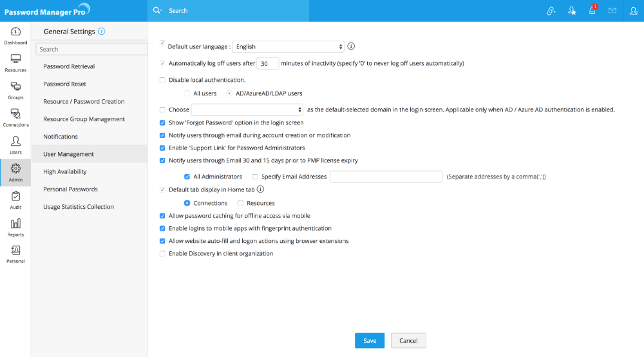The image size is (644, 357).
Task: Select the All users radio button
Action: click(x=187, y=93)
